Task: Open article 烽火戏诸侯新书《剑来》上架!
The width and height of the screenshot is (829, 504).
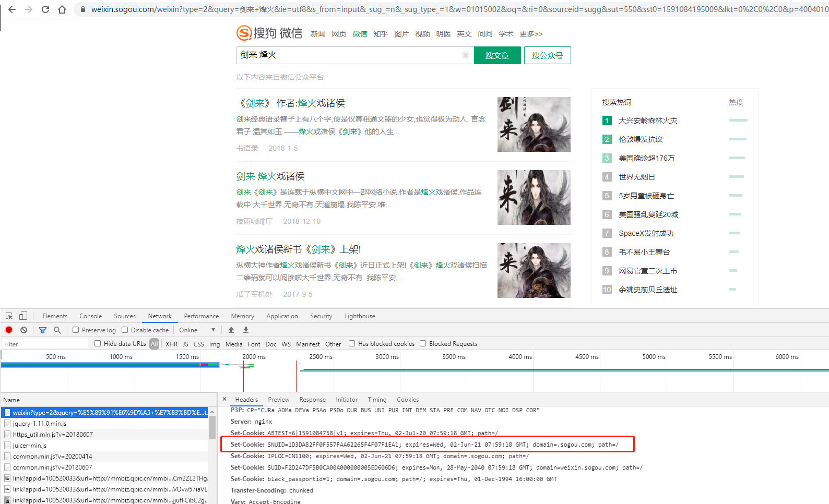Action: coord(299,249)
